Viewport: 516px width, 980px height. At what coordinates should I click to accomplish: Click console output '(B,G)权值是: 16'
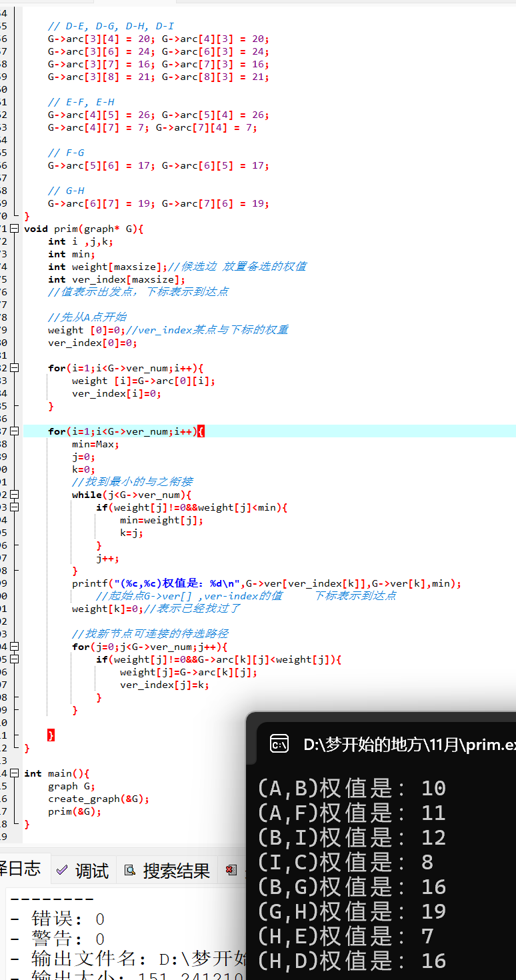(x=351, y=887)
